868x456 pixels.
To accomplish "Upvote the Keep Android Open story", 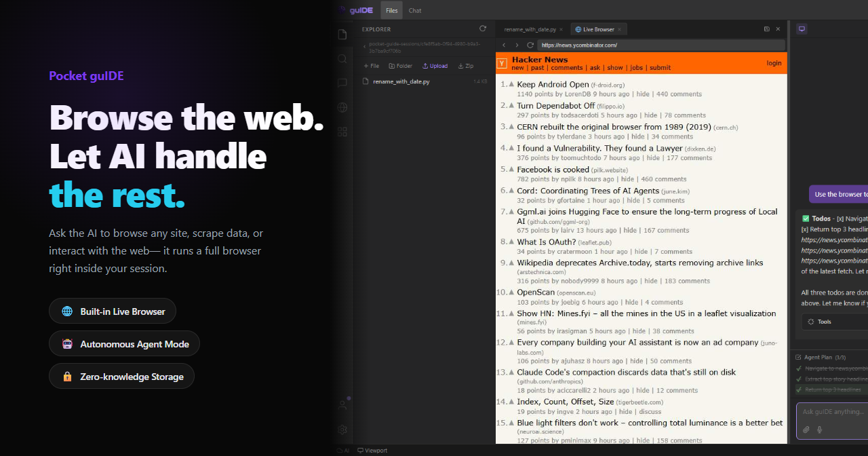I will [x=511, y=85].
